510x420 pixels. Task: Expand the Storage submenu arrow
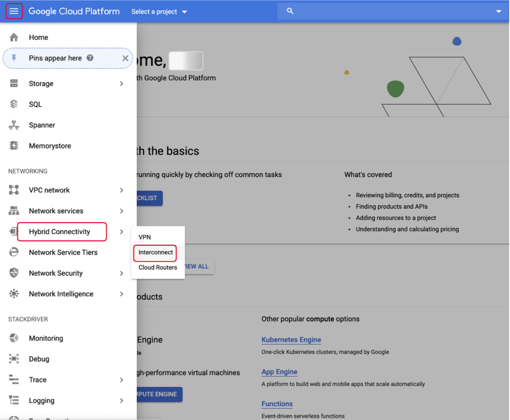[x=121, y=84]
